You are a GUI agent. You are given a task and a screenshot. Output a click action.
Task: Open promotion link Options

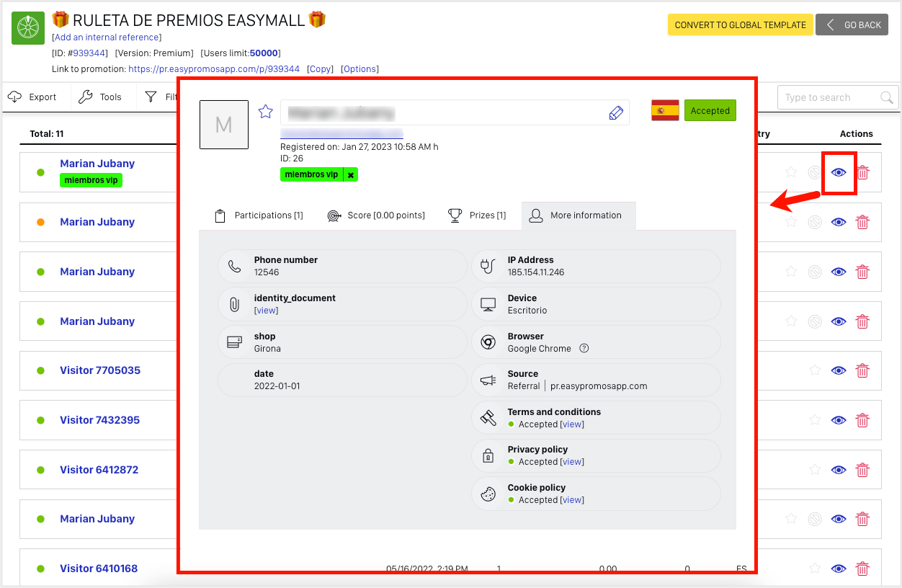tap(360, 69)
